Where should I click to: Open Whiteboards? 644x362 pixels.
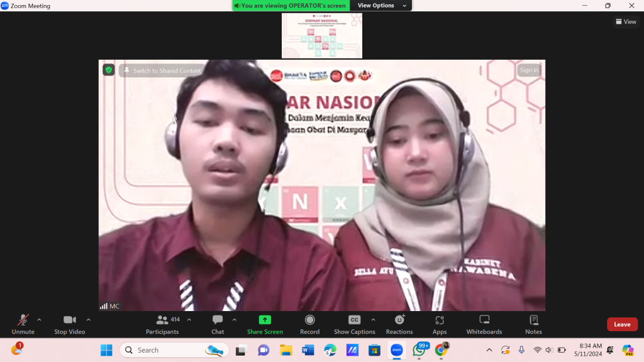484,321
